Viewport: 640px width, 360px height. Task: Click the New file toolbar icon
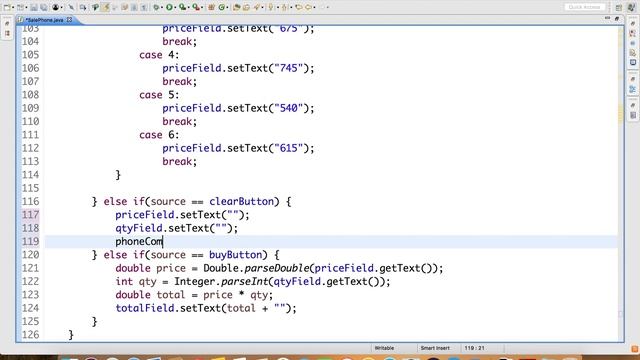pyautogui.click(x=7, y=7)
